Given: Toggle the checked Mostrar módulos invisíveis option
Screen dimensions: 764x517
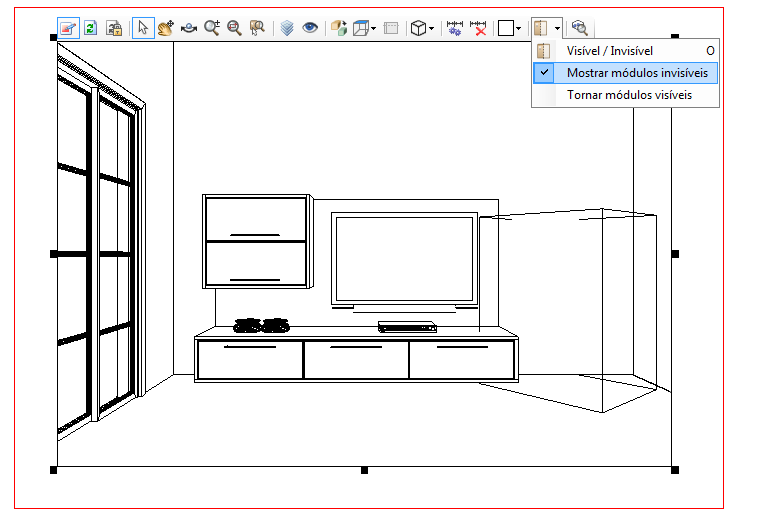Looking at the screenshot, I should pyautogui.click(x=625, y=73).
